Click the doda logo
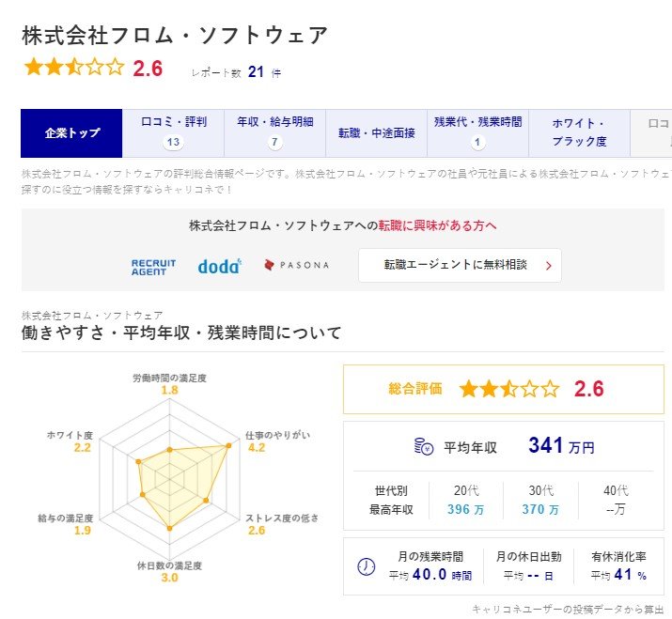Image resolution: width=672 pixels, height=619 pixels. click(220, 266)
